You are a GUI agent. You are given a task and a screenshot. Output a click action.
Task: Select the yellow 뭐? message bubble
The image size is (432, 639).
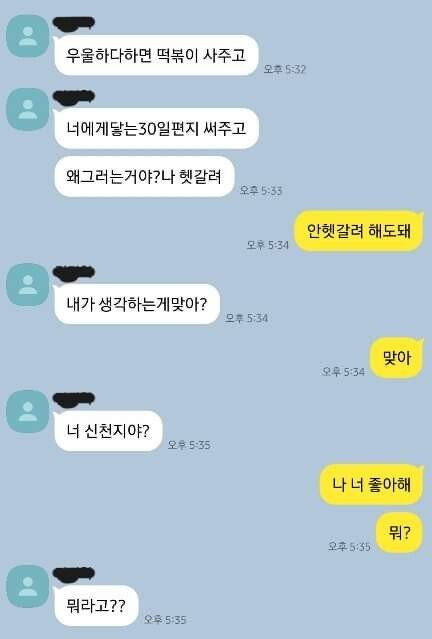pyautogui.click(x=399, y=533)
